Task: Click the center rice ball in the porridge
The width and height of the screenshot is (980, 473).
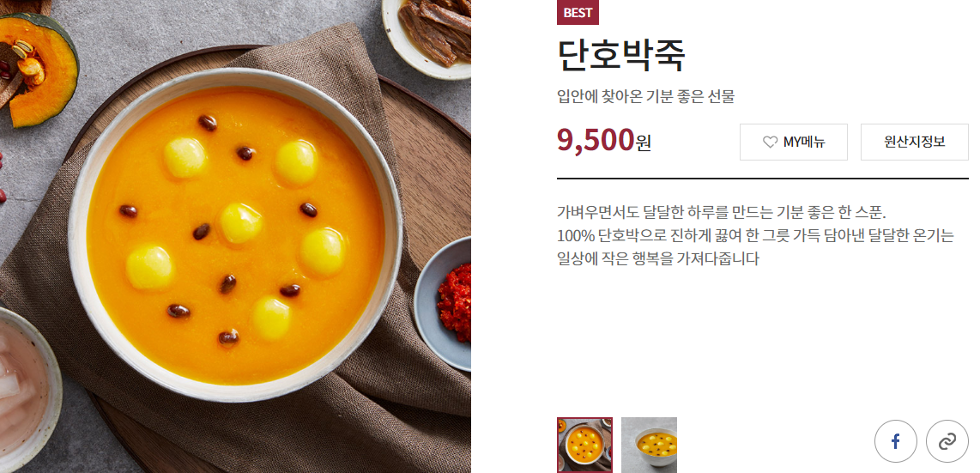Action: click(x=240, y=222)
